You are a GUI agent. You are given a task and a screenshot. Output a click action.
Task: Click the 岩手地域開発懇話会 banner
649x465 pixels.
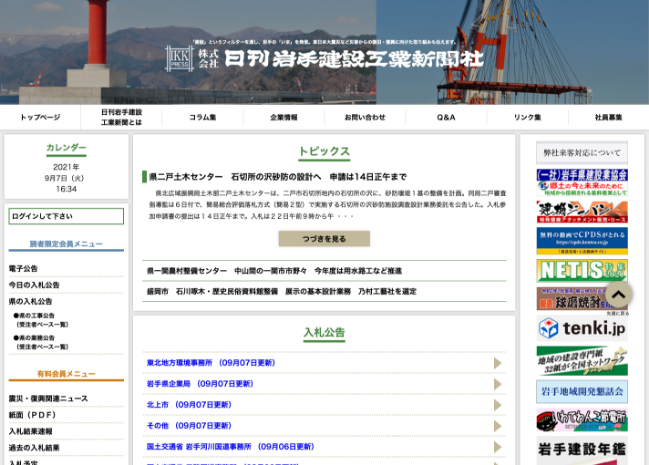pyautogui.click(x=581, y=391)
